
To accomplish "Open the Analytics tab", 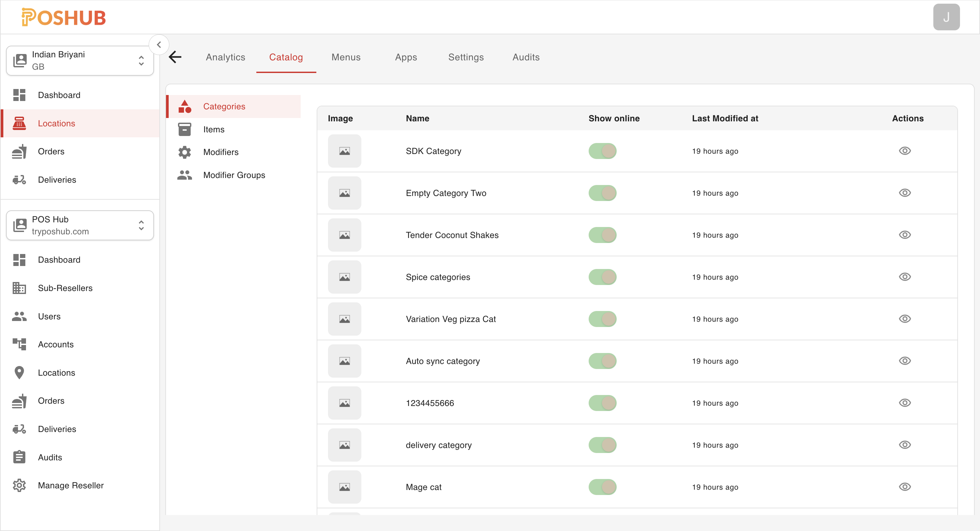I will point(225,57).
